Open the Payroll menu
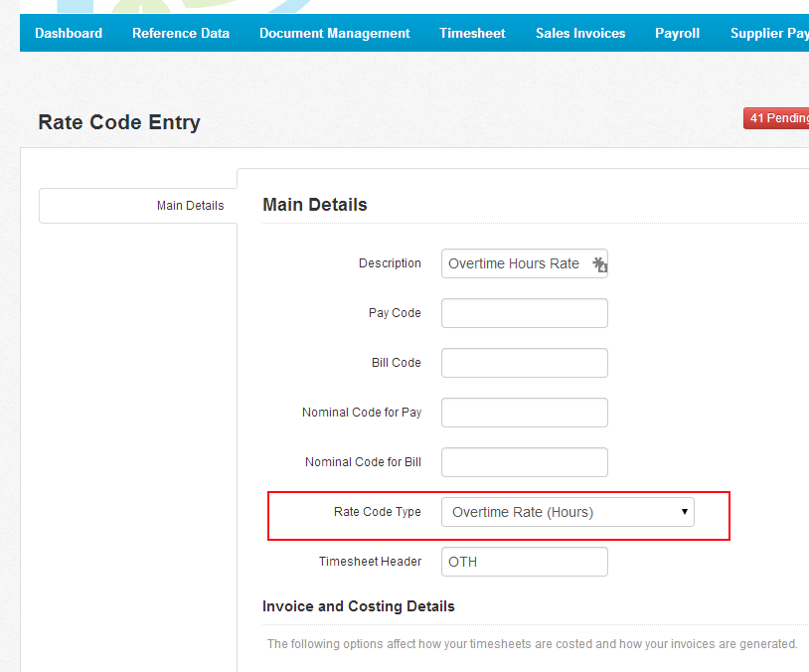The image size is (809, 672). [x=677, y=33]
